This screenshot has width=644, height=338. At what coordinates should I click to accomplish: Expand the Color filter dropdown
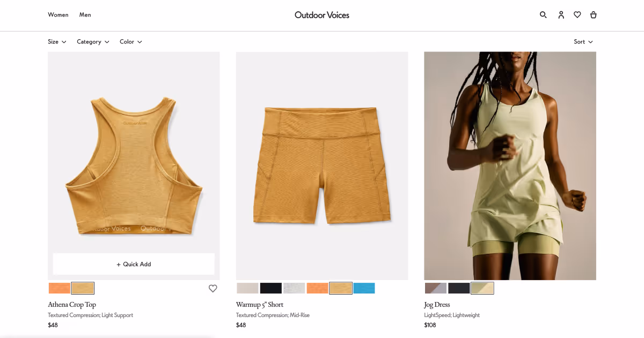(x=131, y=42)
